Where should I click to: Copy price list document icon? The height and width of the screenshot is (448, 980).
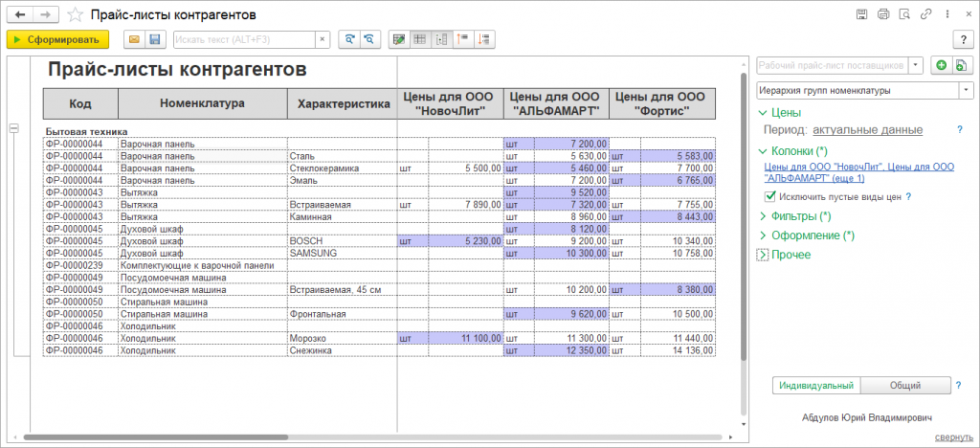[x=962, y=65]
